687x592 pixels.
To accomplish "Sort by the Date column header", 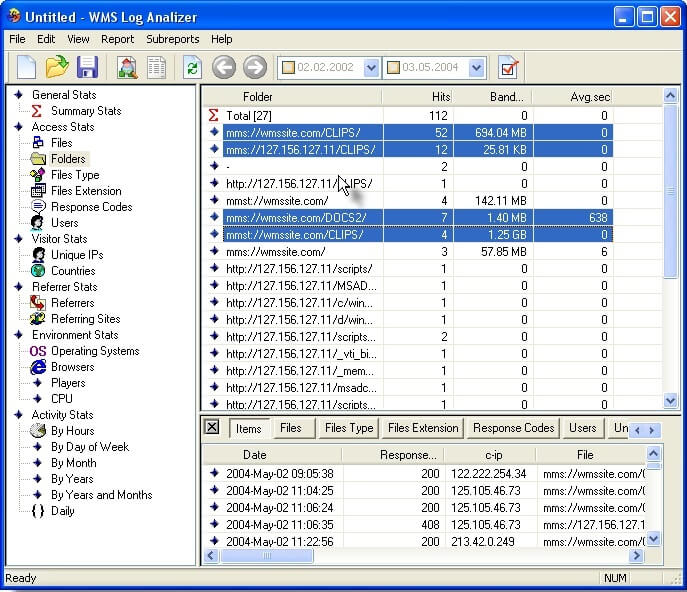I will (273, 455).
